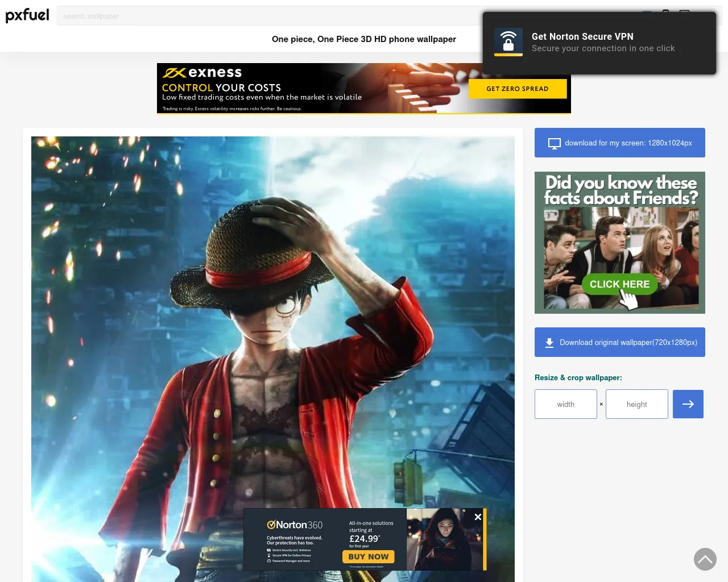Click the green CLICK HERE button
Viewport: 728px width, 582px height.
[x=619, y=284]
